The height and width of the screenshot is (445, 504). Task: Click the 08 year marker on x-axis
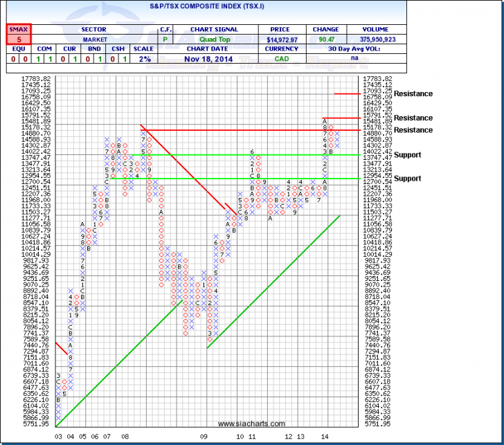click(125, 437)
